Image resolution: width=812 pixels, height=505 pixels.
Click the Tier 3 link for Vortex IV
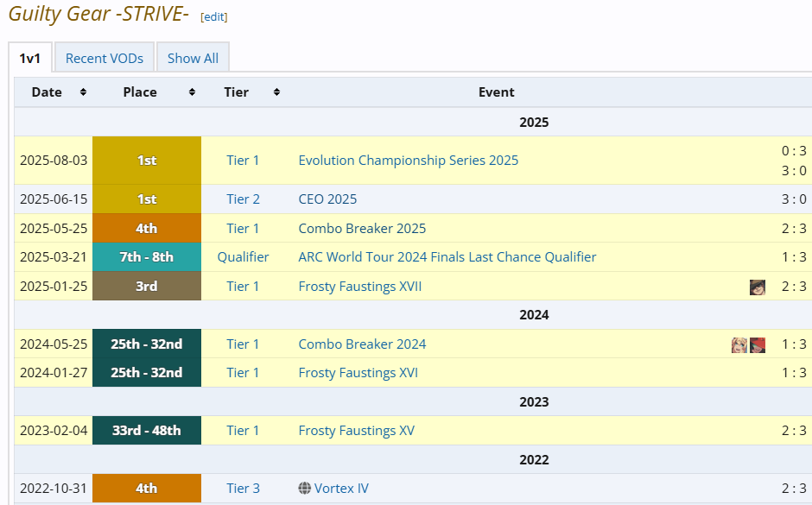[243, 488]
